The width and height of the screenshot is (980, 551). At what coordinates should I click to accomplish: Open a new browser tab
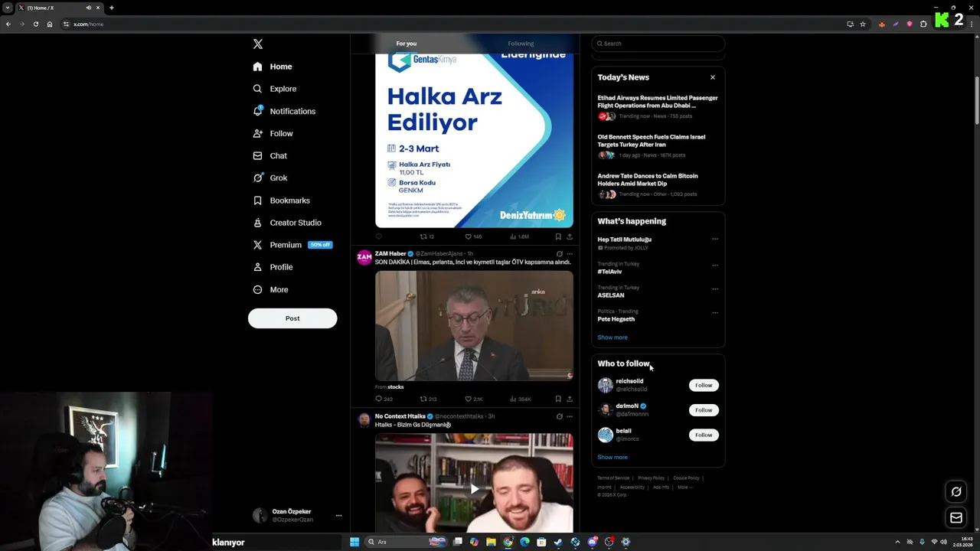coord(111,8)
